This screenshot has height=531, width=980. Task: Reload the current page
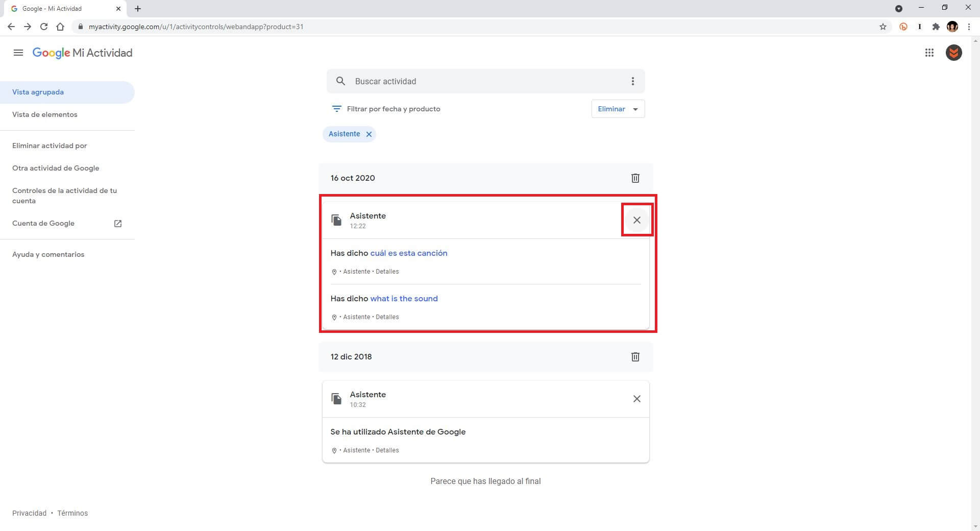pyautogui.click(x=44, y=27)
